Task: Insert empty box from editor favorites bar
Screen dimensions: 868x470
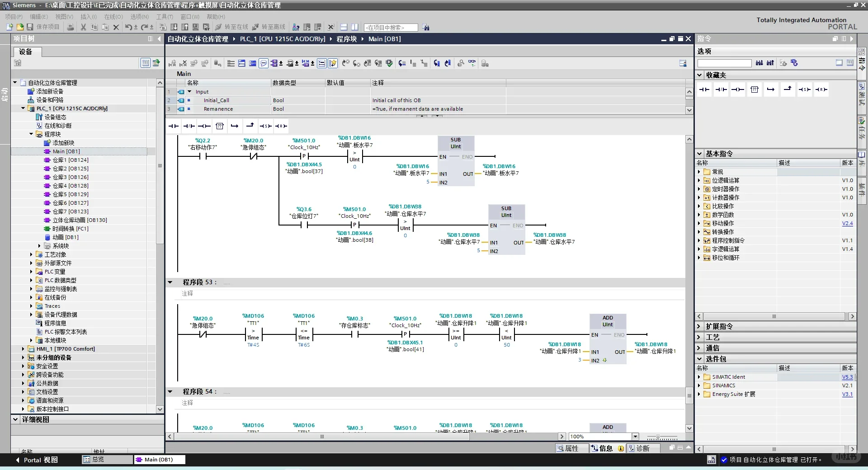Action: 220,126
